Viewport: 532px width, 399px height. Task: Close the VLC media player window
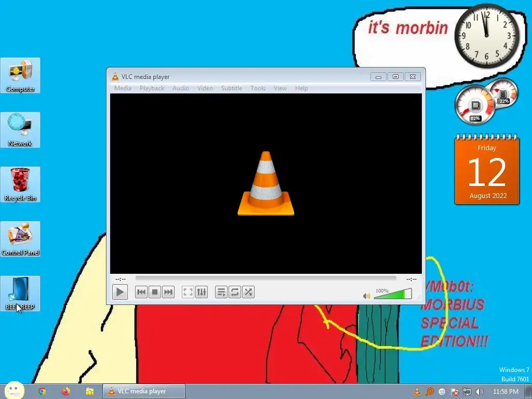(x=413, y=77)
